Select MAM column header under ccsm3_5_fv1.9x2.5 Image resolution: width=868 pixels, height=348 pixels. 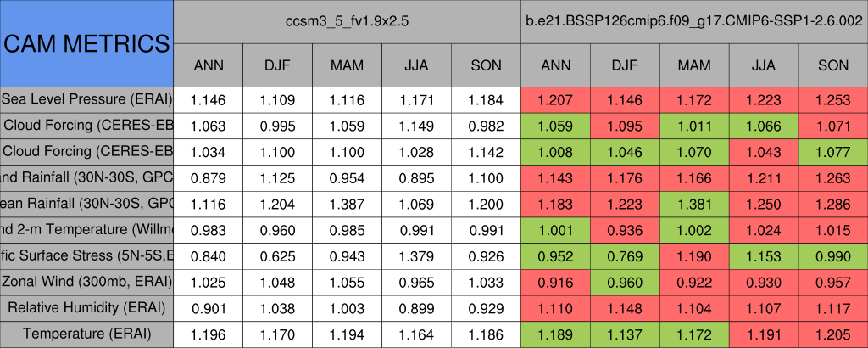click(x=348, y=65)
